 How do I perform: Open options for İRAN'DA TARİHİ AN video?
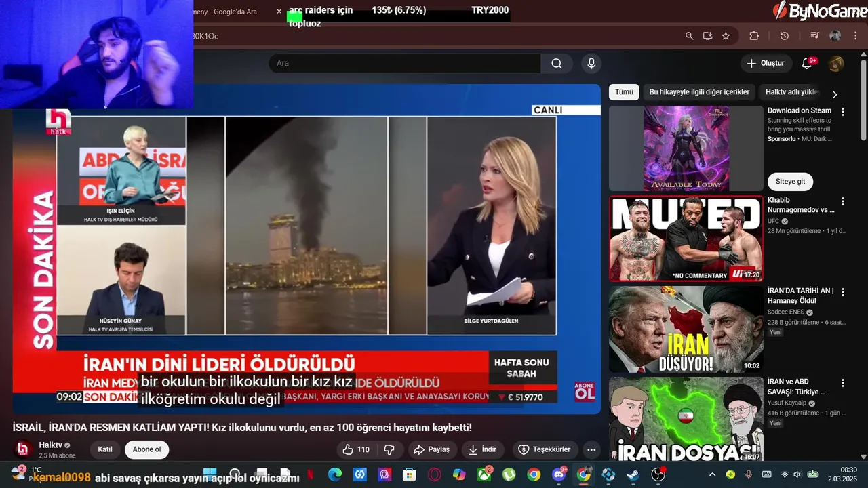[x=843, y=292]
